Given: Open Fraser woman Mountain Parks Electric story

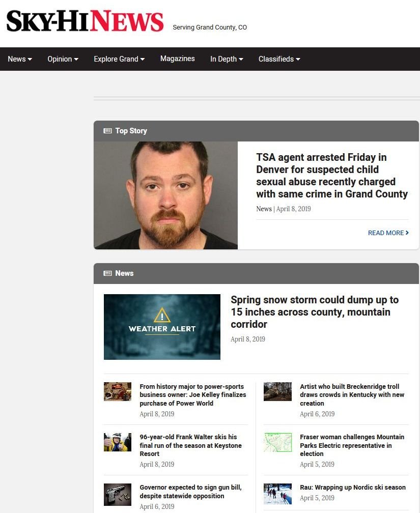Looking at the screenshot, I should (352, 445).
